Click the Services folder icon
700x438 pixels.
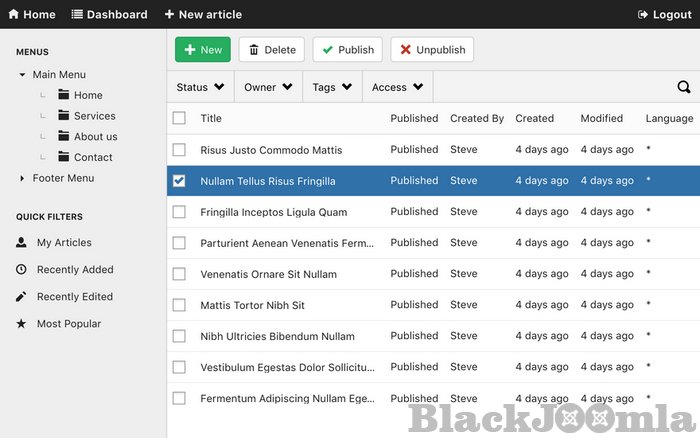[64, 116]
